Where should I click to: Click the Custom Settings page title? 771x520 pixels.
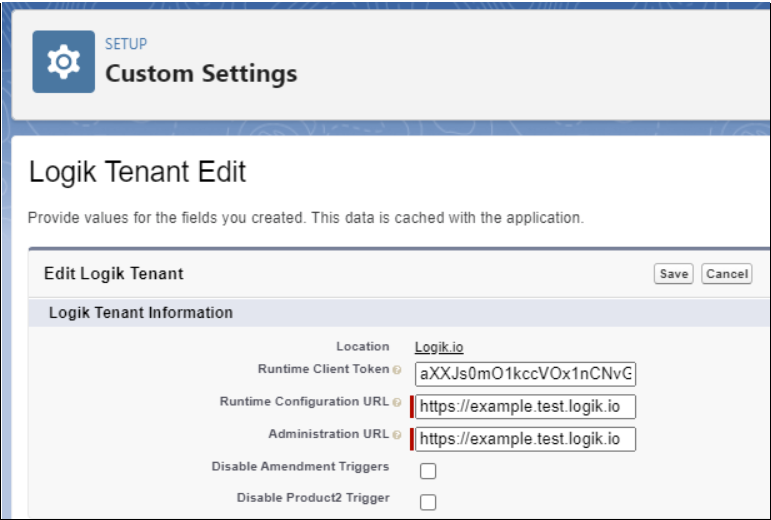pyautogui.click(x=201, y=74)
